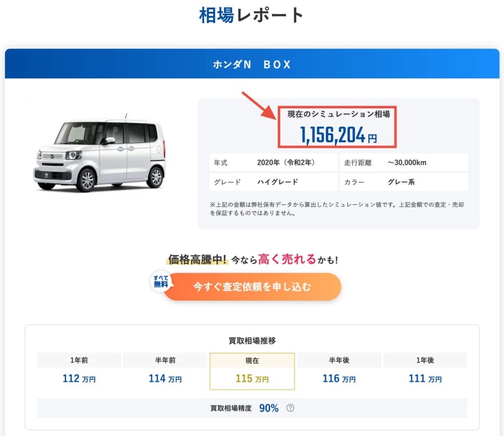
Task: Click the 買取相場精度 label
Action: (231, 408)
